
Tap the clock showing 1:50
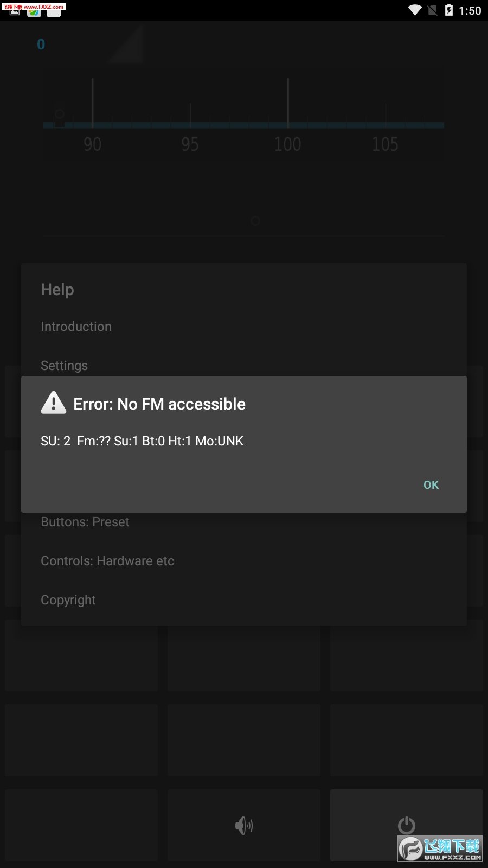pyautogui.click(x=470, y=10)
